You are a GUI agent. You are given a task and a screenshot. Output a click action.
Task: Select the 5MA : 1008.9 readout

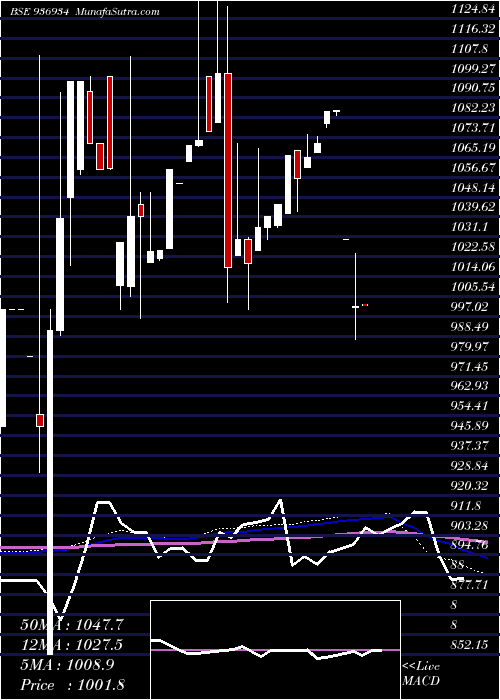point(67,664)
